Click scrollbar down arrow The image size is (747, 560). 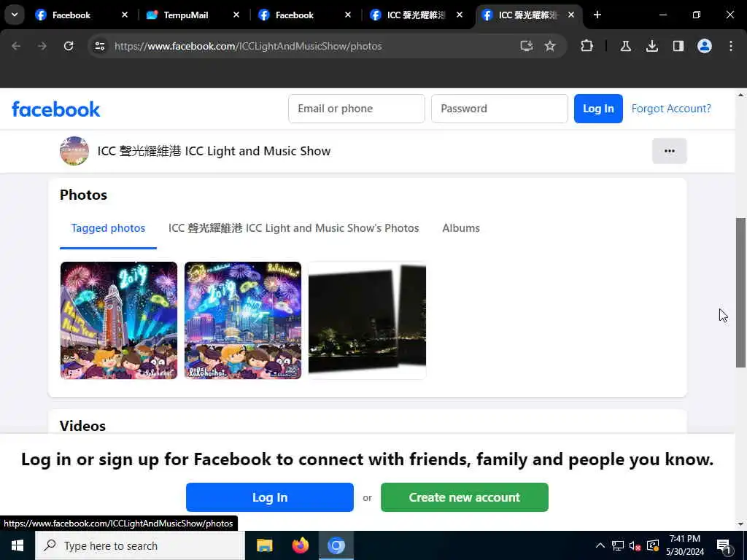point(741,524)
